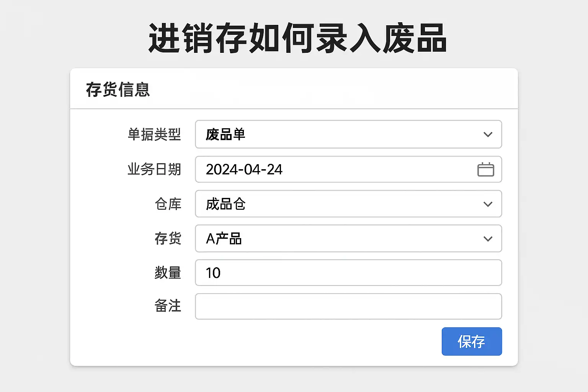Select the 废品单 value text
The width and height of the screenshot is (588, 392).
coord(225,134)
